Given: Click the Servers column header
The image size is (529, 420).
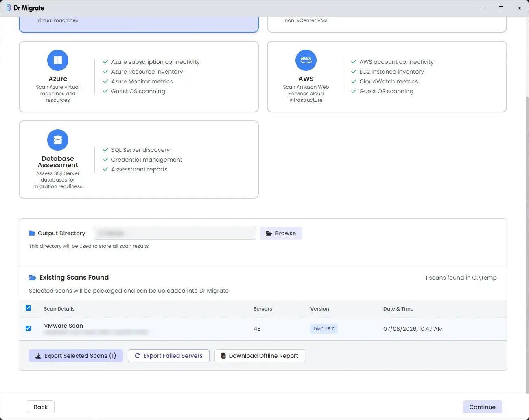Looking at the screenshot, I should click(263, 309).
